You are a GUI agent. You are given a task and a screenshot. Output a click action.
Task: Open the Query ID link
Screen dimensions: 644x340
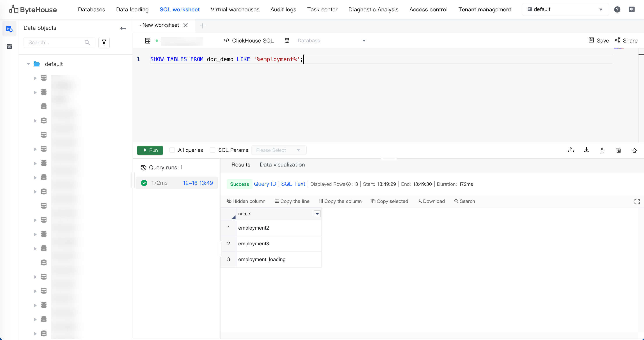click(x=265, y=184)
